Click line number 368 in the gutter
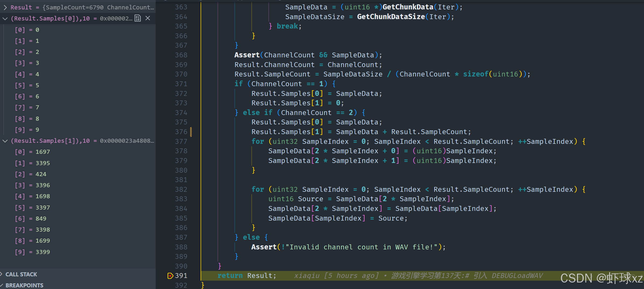Viewport: 644px width, 289px height. tap(181, 55)
